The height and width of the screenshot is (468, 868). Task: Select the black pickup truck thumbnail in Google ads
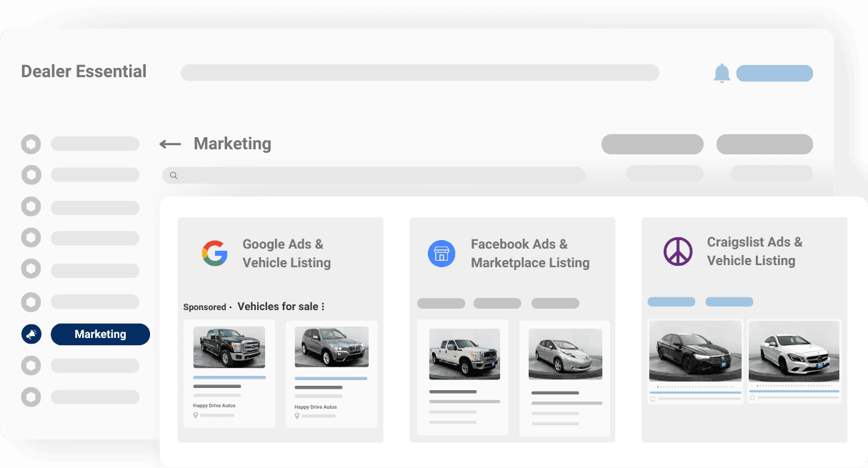[229, 347]
